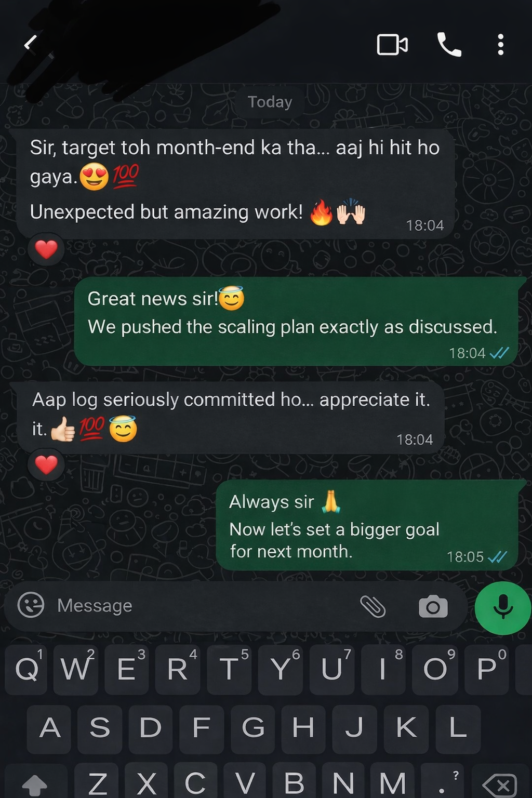
Task: Open the emoji picker in message bar
Action: coord(31,605)
